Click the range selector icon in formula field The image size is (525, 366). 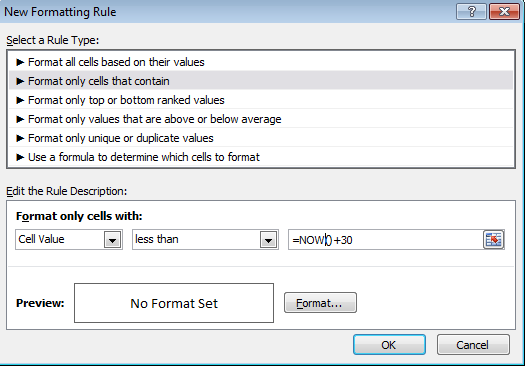point(494,239)
